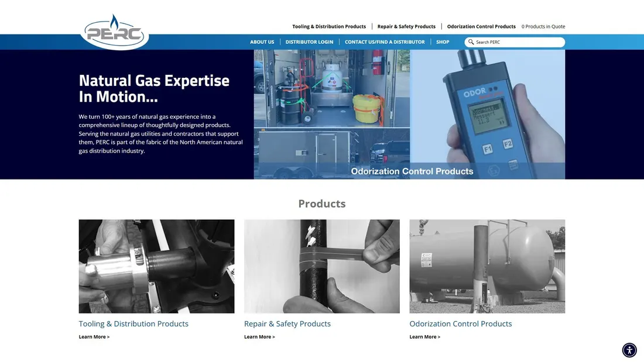Open Repair & Safety Products top menu

(x=406, y=26)
